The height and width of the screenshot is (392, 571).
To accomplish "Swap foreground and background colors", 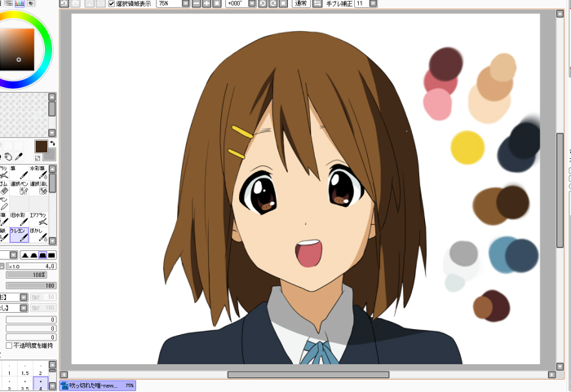I will [52, 143].
